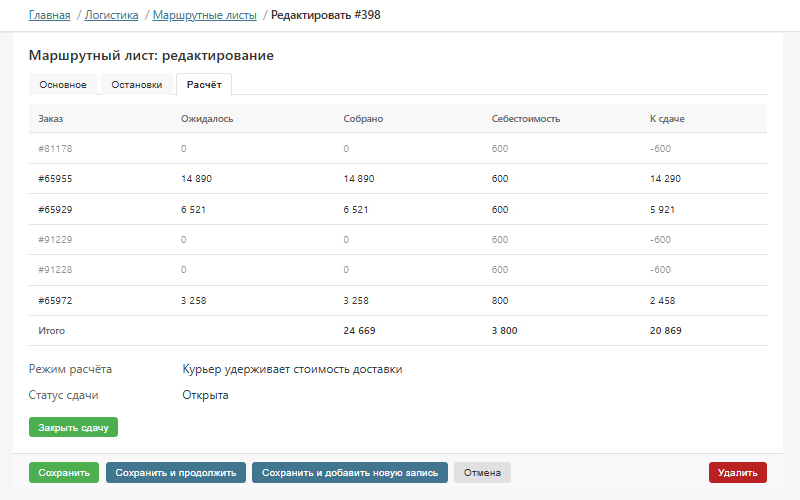Screen dimensions: 800x500
Task: Click the green Сохранить button
Action: (64, 473)
